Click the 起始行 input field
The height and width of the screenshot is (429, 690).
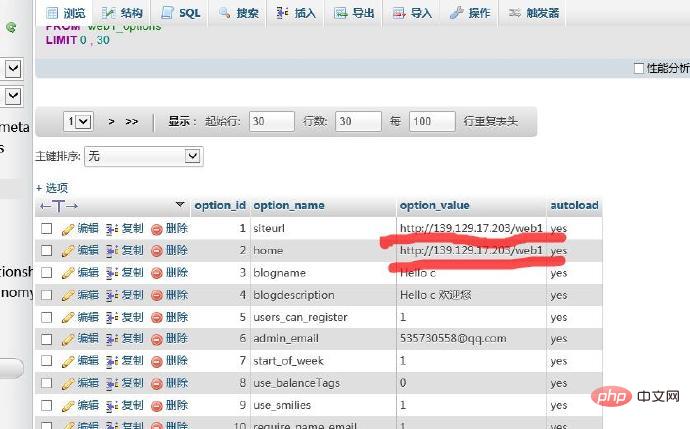click(272, 121)
